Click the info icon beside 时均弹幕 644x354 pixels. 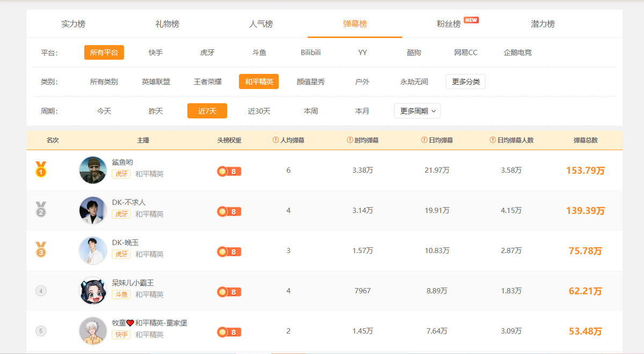point(350,140)
